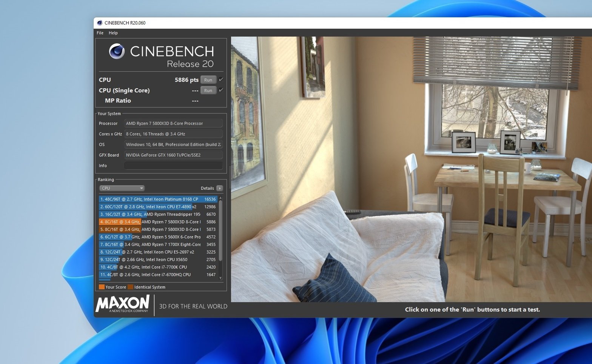This screenshot has height=364, width=592.
Task: Open the File menu
Action: point(100,33)
